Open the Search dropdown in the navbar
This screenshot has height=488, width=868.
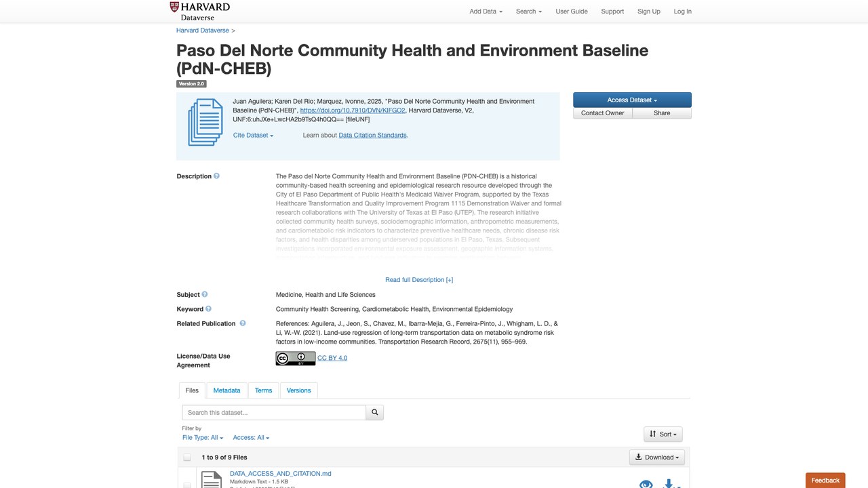pos(529,12)
